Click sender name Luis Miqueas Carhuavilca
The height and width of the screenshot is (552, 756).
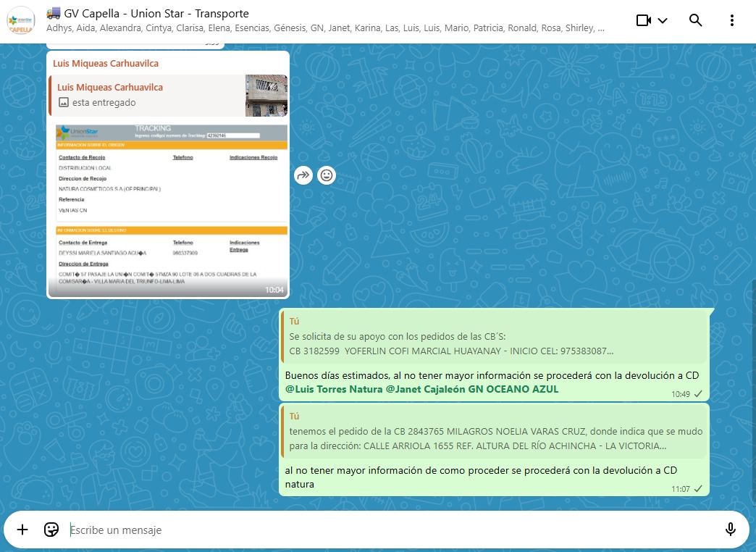point(106,63)
